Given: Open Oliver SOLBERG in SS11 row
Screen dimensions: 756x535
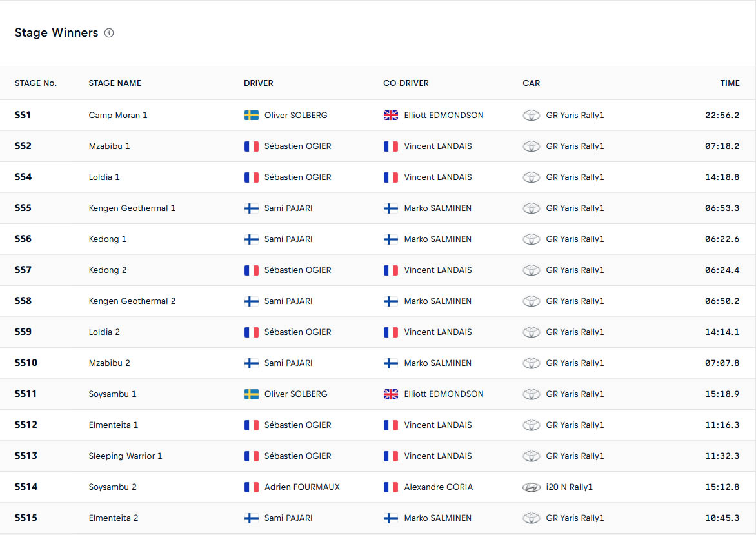Looking at the screenshot, I should pyautogui.click(x=295, y=394).
